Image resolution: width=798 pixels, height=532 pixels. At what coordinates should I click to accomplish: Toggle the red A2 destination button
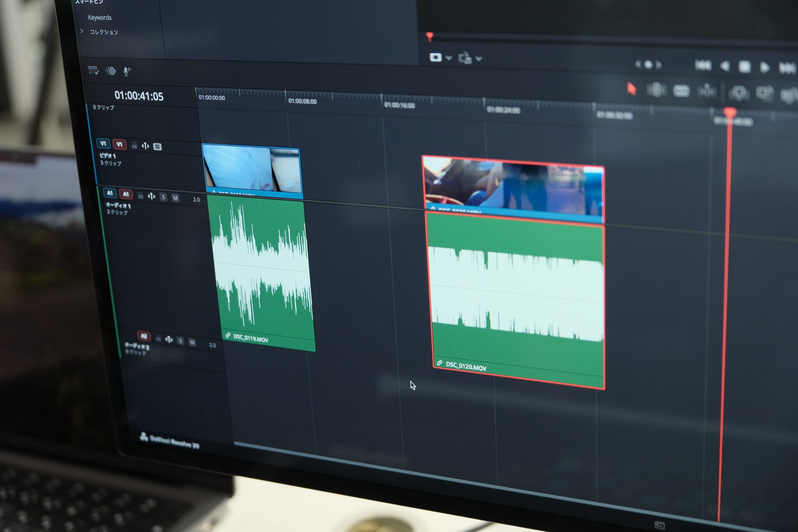144,336
